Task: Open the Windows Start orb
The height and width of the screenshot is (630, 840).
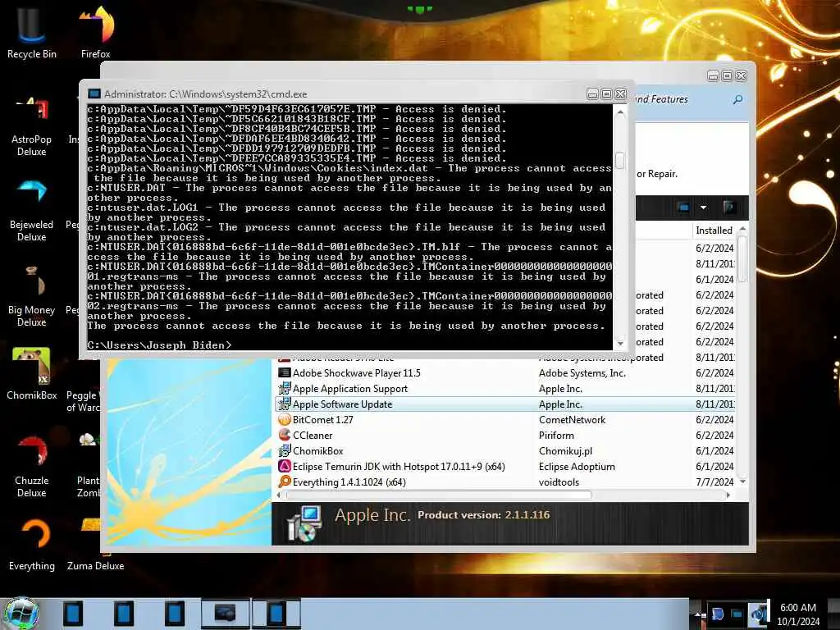Action: coord(21,614)
